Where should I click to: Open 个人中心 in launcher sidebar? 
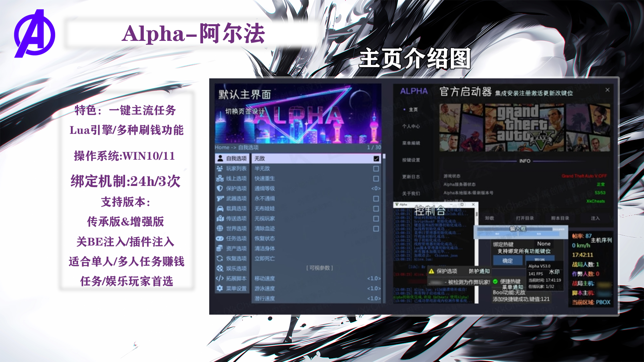[411, 126]
